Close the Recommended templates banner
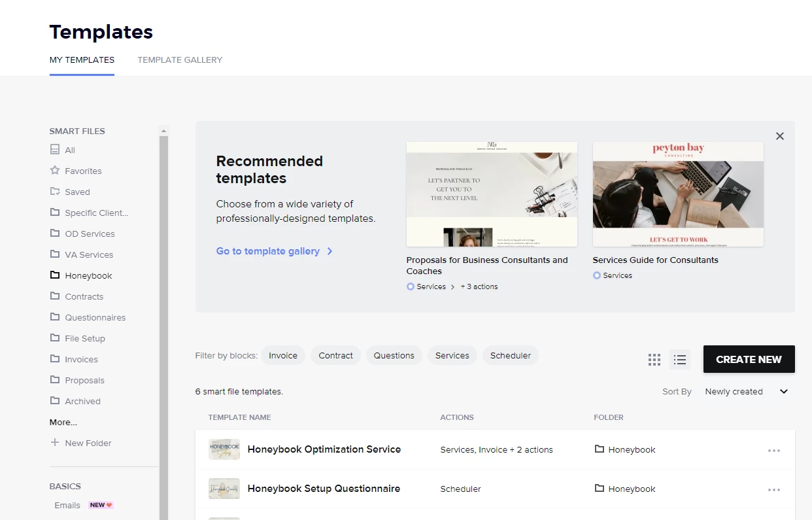 point(779,136)
